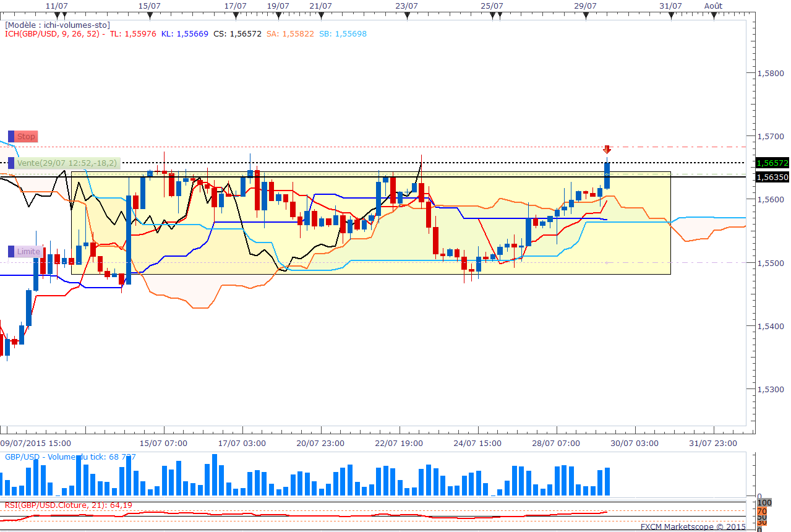Click the RSI(GBP/USD.Cloture, 21) indicator label

click(x=68, y=505)
